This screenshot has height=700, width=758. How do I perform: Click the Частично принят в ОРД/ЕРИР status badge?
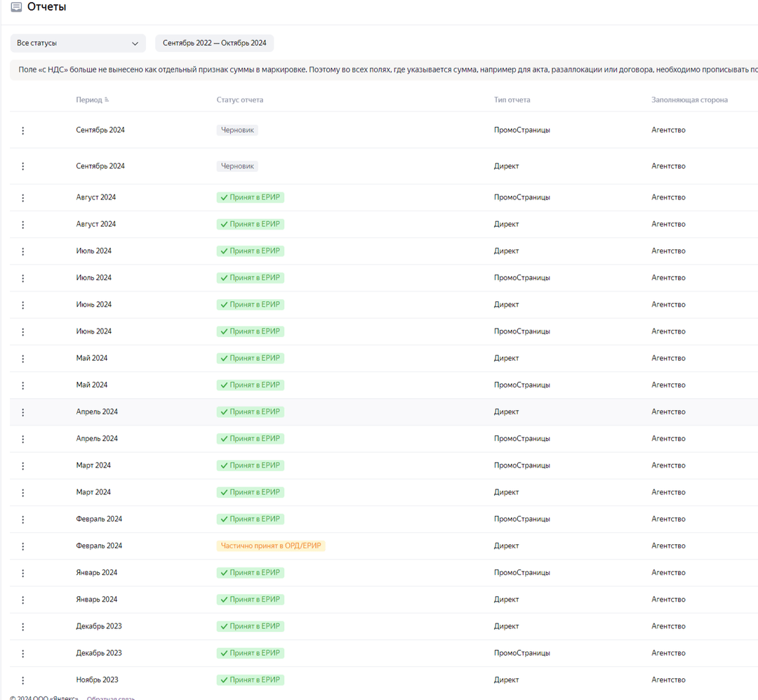[x=271, y=546]
